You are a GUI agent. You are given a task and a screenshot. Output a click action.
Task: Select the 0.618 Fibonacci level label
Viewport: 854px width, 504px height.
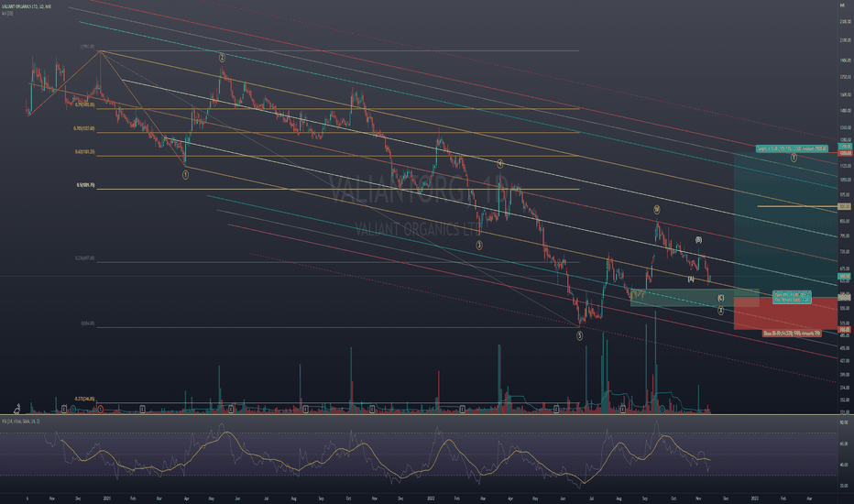click(x=85, y=152)
